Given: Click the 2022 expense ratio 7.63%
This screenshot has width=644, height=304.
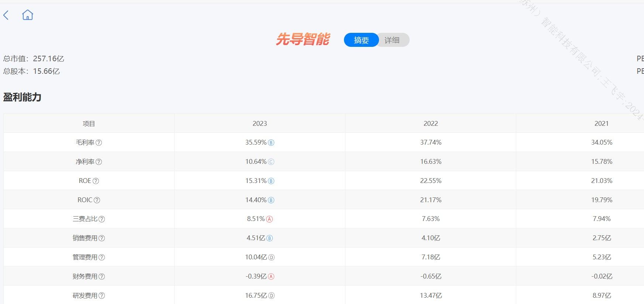Looking at the screenshot, I should (x=431, y=219).
